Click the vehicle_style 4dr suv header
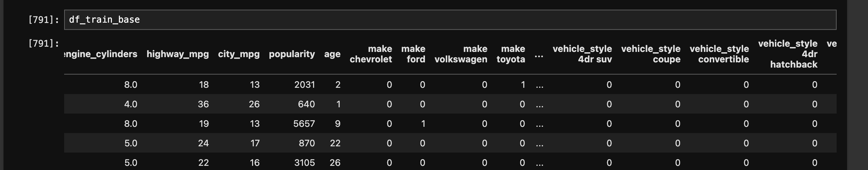This screenshot has width=868, height=170. click(x=583, y=54)
